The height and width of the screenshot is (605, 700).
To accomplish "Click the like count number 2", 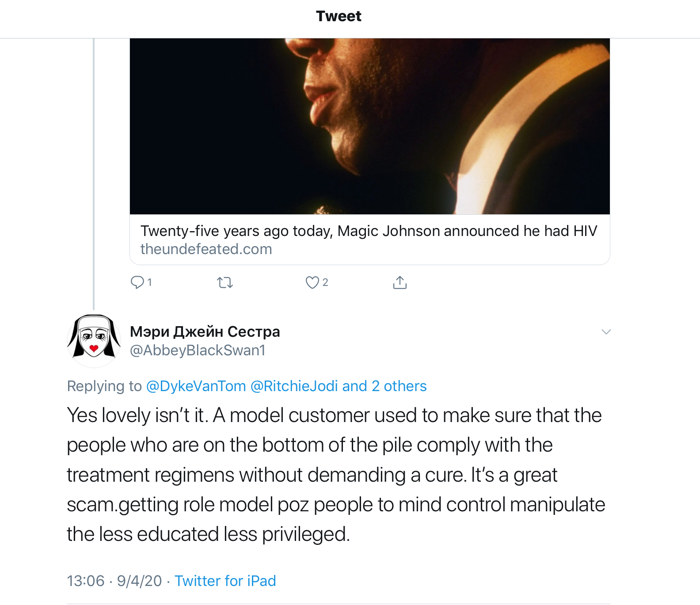I will [x=325, y=282].
